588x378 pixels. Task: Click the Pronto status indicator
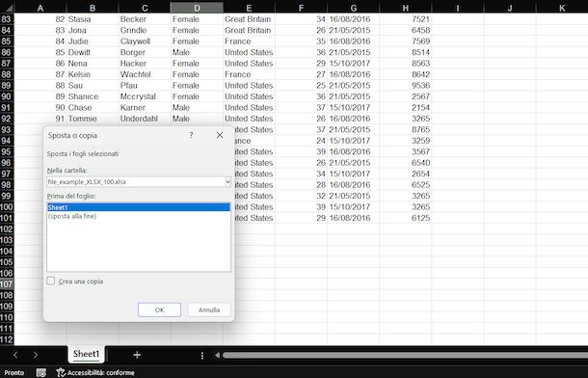point(14,373)
